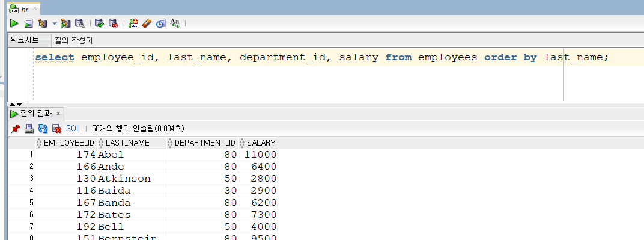Click the 50개의 행이 인출됨 status text

point(138,129)
